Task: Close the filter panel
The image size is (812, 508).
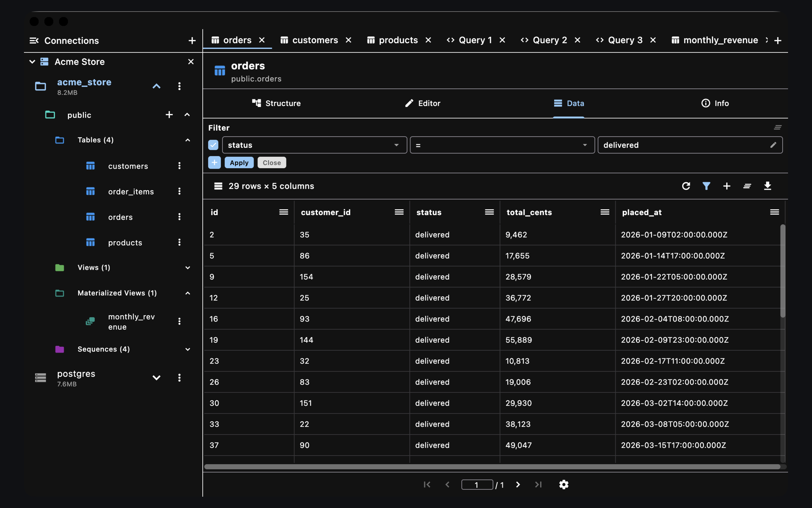Action: [272, 163]
